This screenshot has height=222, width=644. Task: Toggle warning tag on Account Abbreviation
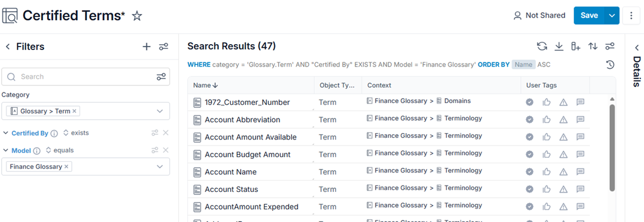[563, 120]
